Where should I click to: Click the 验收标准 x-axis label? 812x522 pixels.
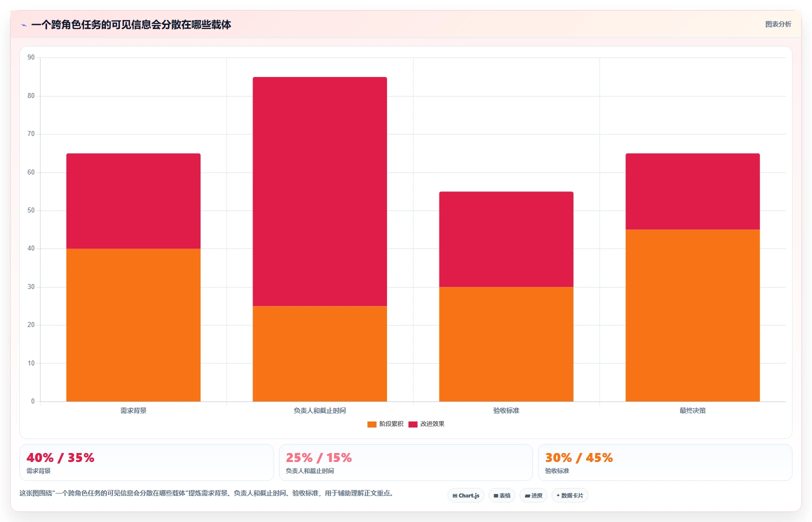(x=506, y=410)
